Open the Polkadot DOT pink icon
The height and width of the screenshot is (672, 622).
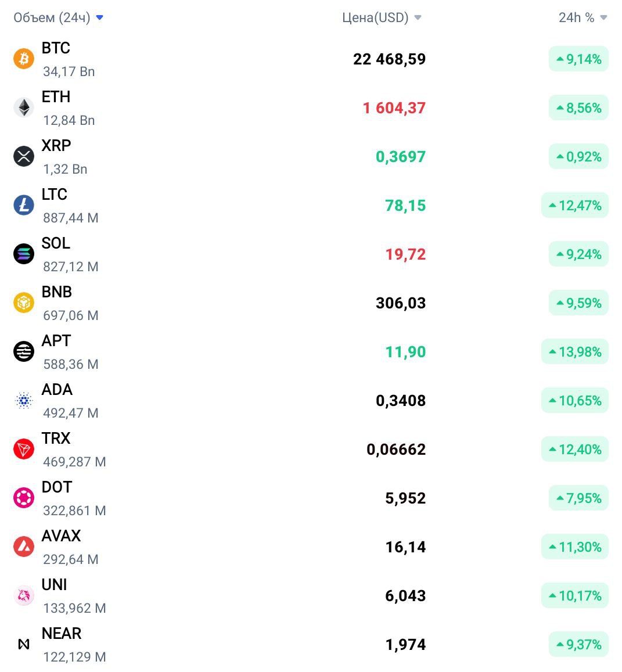[x=24, y=498]
